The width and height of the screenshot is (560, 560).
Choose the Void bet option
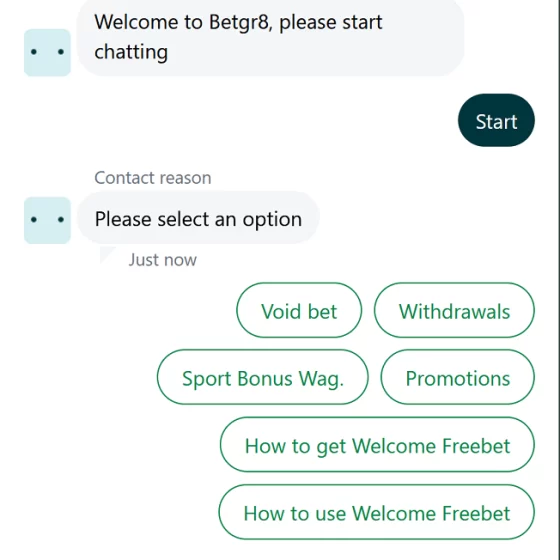coord(299,310)
